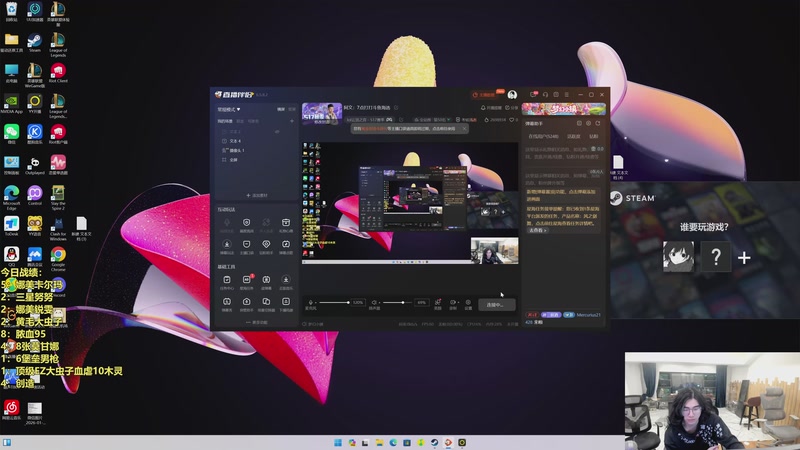This screenshot has height=450, width=800.
Task: Open the hamburger menu in app title bar
Action: tap(566, 94)
